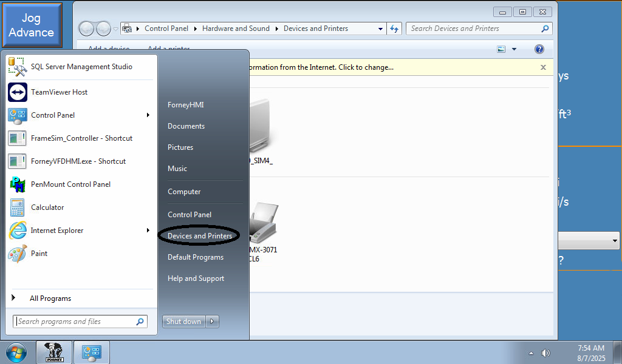Show hidden tray icons arrow
622x364 pixels.
point(531,353)
